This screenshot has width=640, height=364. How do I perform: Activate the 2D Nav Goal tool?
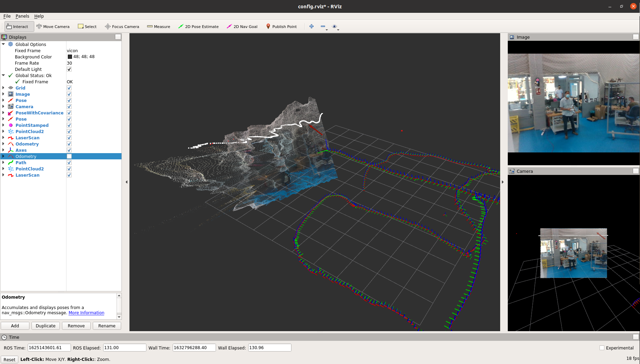click(242, 27)
